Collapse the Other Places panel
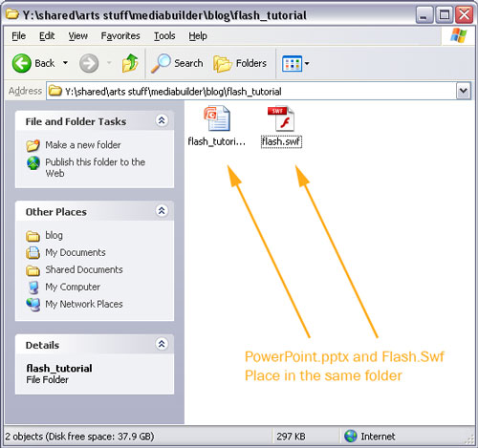This screenshot has width=478, height=448. [162, 210]
